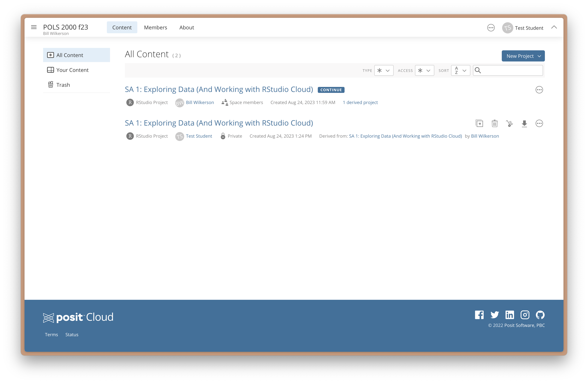Click the POLS 2000 f23 space title
Image resolution: width=588 pixels, height=383 pixels.
(65, 27)
